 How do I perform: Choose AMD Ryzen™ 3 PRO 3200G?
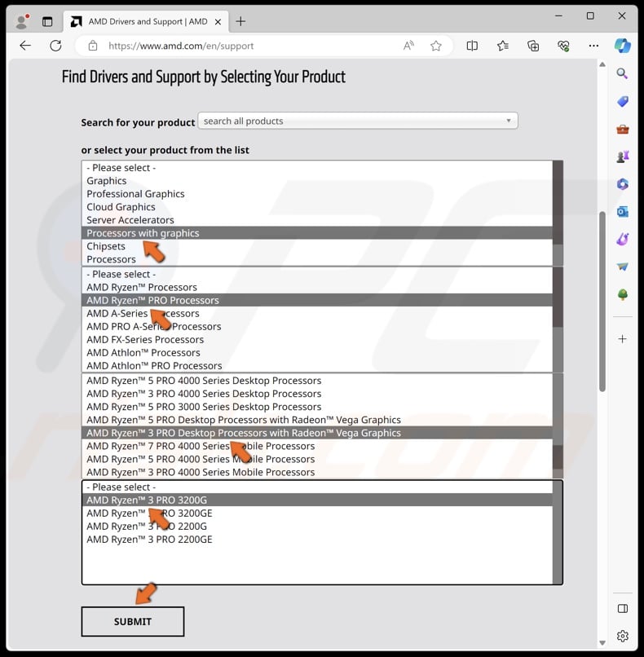pyautogui.click(x=317, y=500)
